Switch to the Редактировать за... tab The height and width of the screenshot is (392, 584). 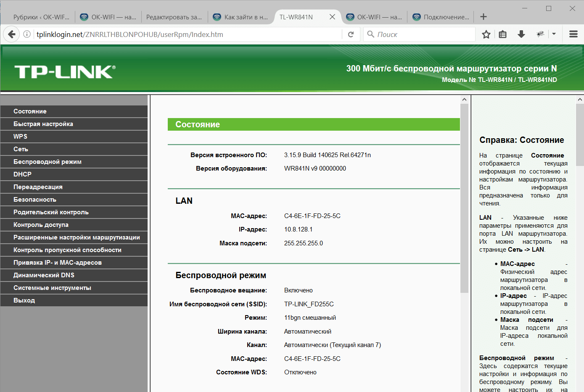pos(174,17)
